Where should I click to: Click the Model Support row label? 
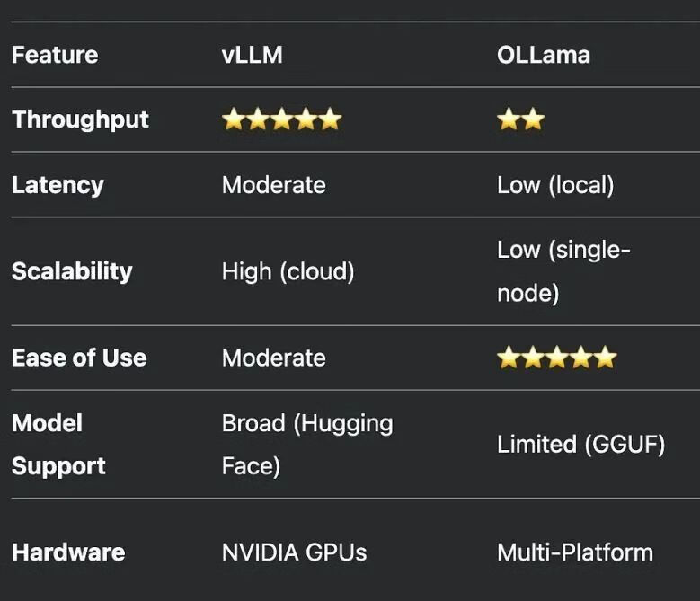coord(58,445)
